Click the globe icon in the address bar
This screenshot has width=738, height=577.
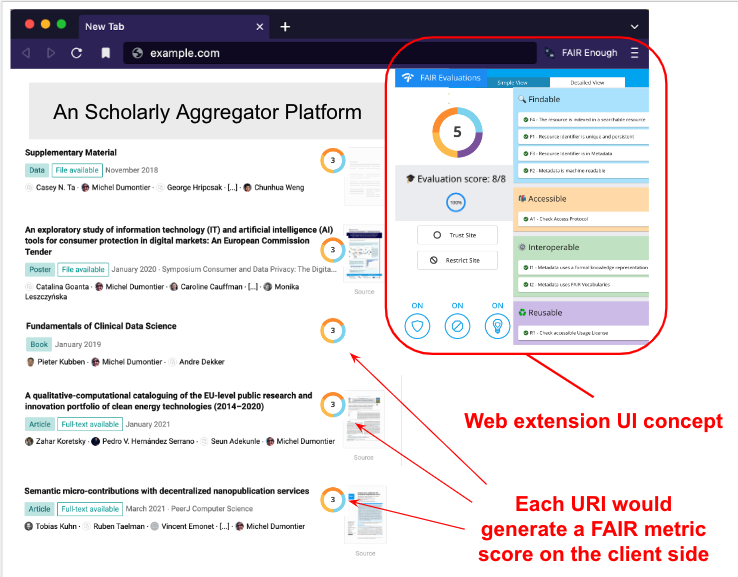[x=137, y=53]
